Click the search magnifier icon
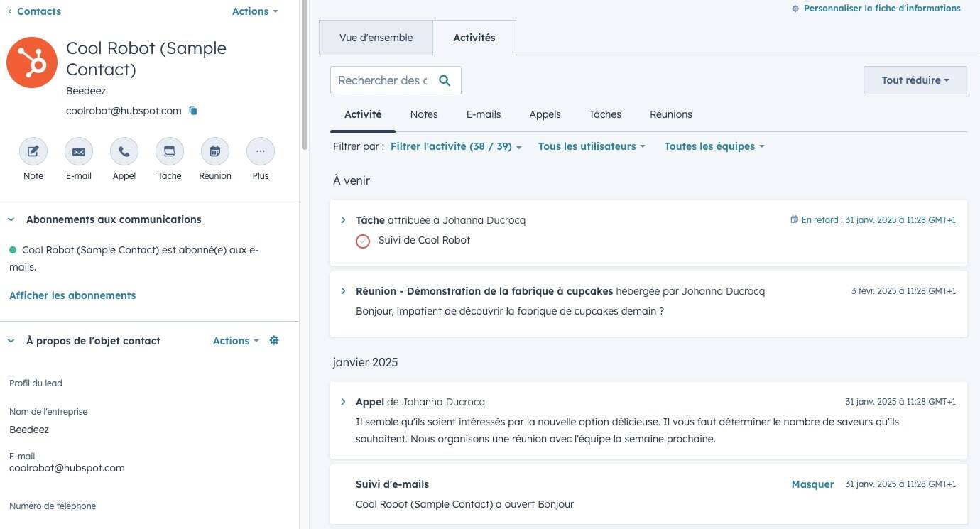Image resolution: width=980 pixels, height=529 pixels. pos(445,80)
